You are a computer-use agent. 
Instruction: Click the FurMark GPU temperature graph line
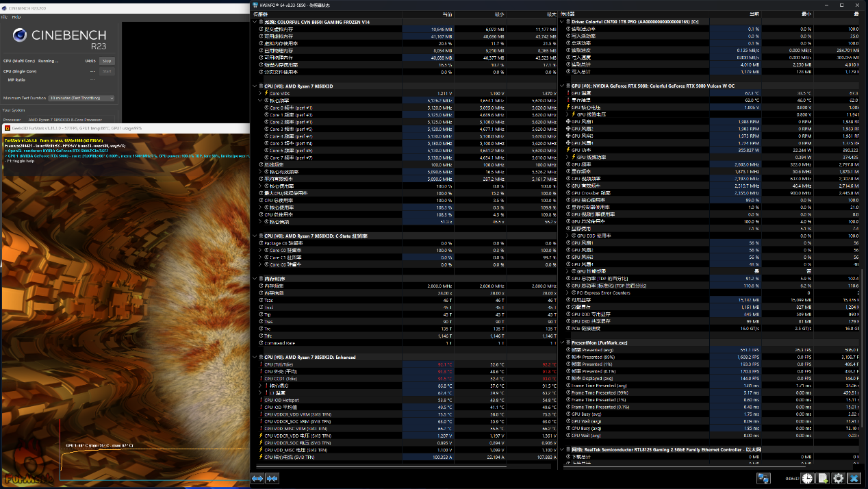point(154,449)
